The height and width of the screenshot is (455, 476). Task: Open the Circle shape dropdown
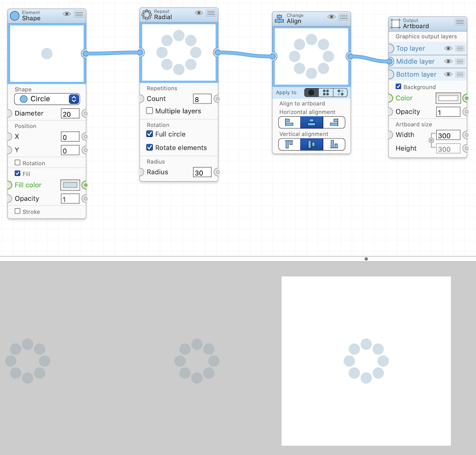click(x=47, y=99)
